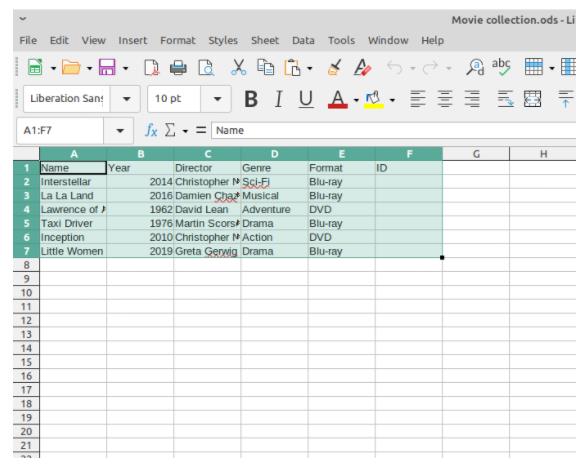
Task: Click the formula input line showing Name
Action: [394, 131]
